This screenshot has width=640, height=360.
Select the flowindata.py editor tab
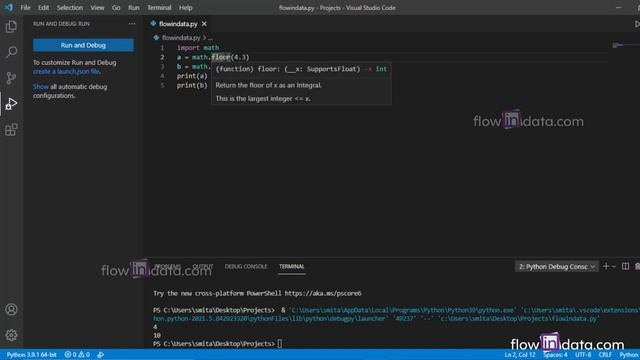tap(178, 24)
